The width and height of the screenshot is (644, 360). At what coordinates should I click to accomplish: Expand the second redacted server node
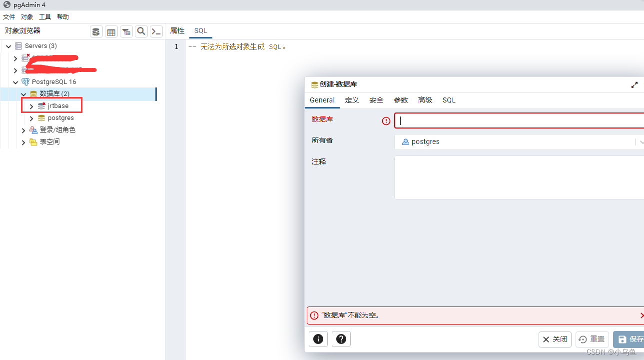15,70
